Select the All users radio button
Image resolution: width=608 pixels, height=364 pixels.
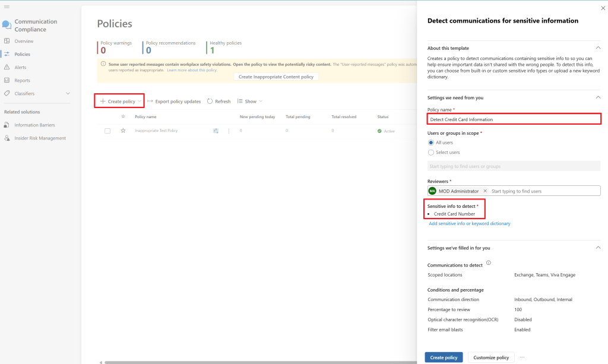pyautogui.click(x=431, y=143)
